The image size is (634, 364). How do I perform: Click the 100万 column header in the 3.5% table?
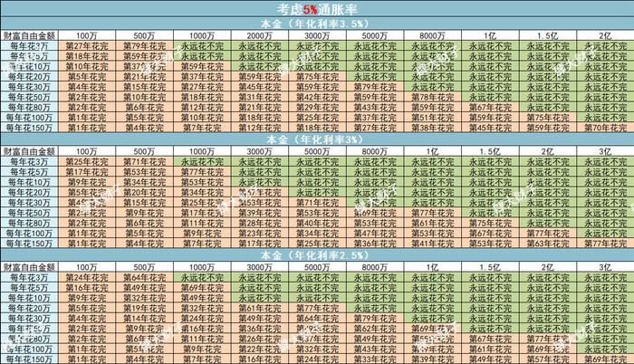click(x=90, y=34)
